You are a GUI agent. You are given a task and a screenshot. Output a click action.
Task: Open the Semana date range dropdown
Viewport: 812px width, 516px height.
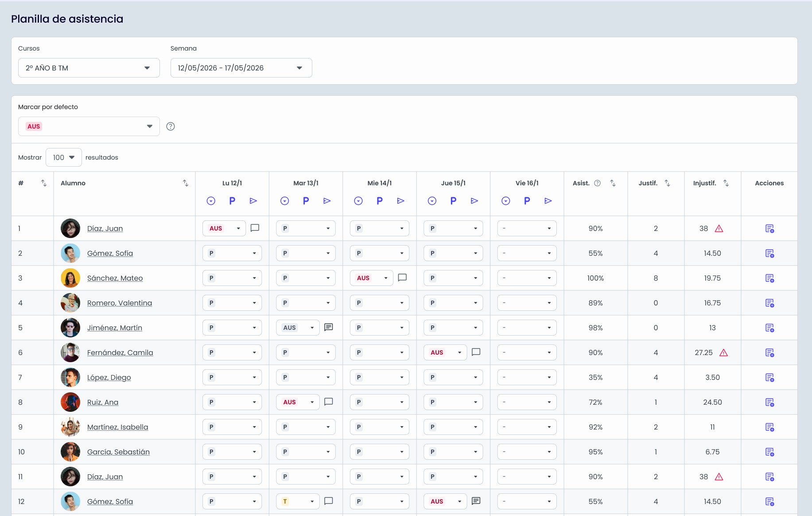pyautogui.click(x=241, y=68)
